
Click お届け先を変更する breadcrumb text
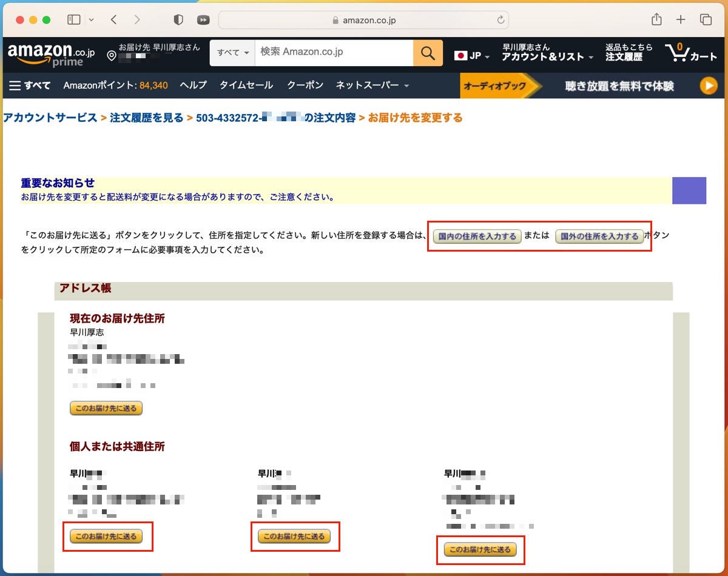click(415, 118)
